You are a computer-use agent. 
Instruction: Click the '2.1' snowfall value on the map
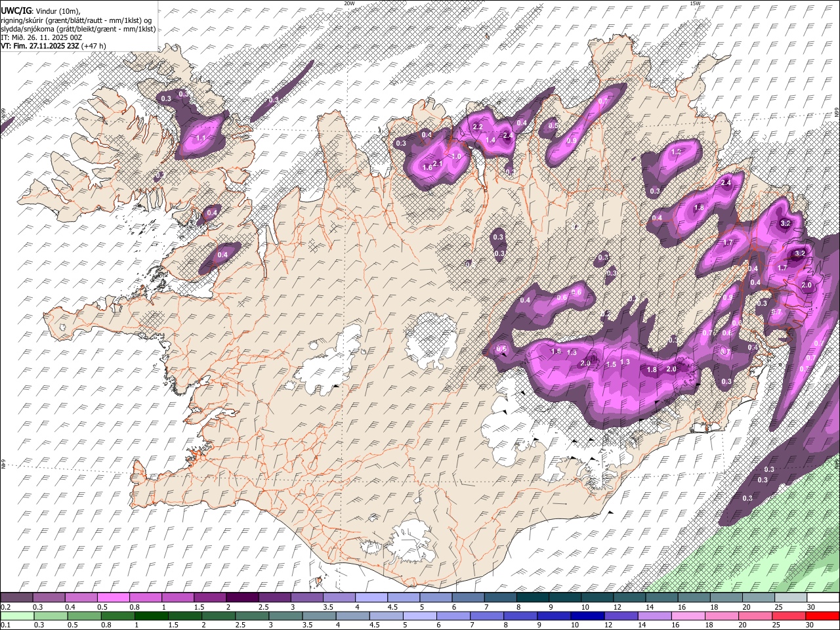pos(438,163)
